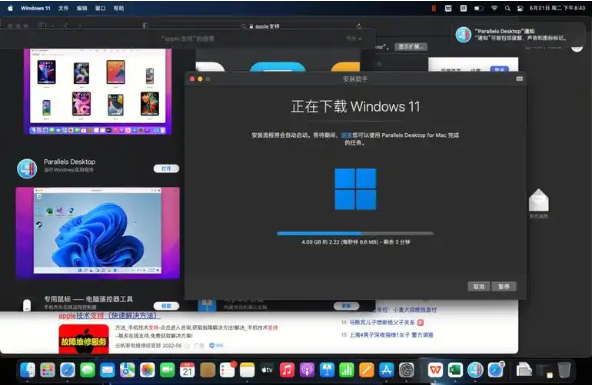Screen dimensions: 592x385
Task: Open Calendar showing 21 in Dock
Action: coord(187,370)
